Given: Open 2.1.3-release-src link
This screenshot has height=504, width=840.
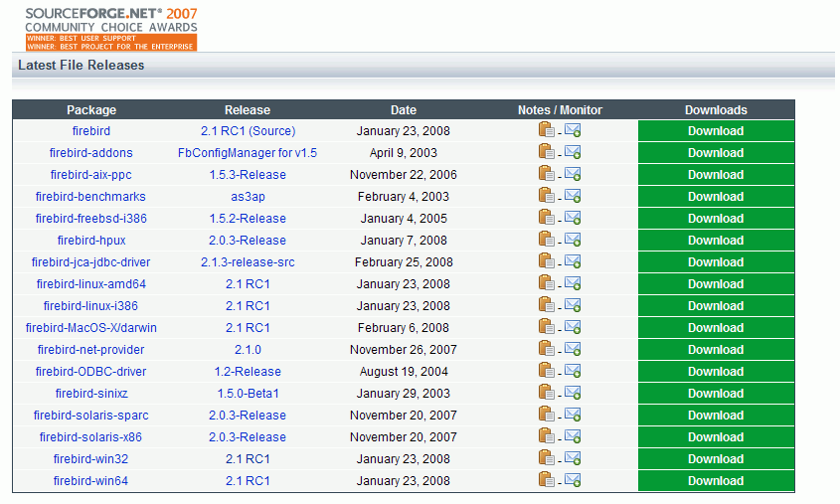Looking at the screenshot, I should pyautogui.click(x=248, y=261).
